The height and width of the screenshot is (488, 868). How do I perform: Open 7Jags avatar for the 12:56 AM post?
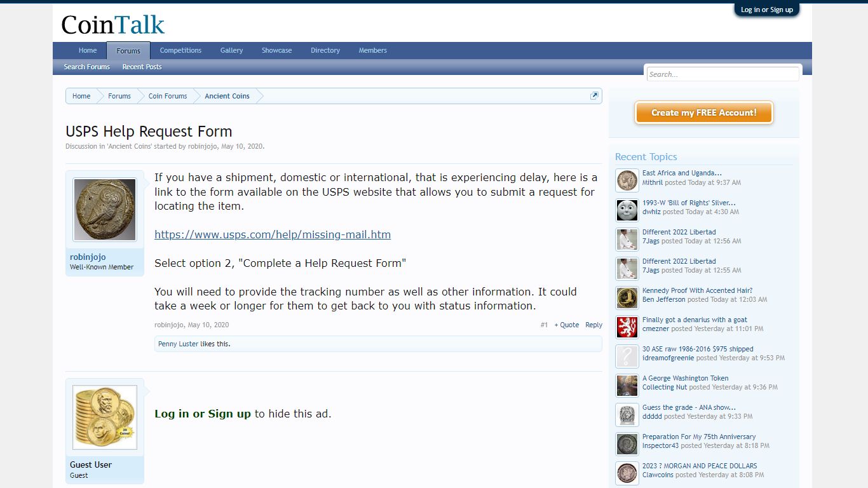coord(627,239)
